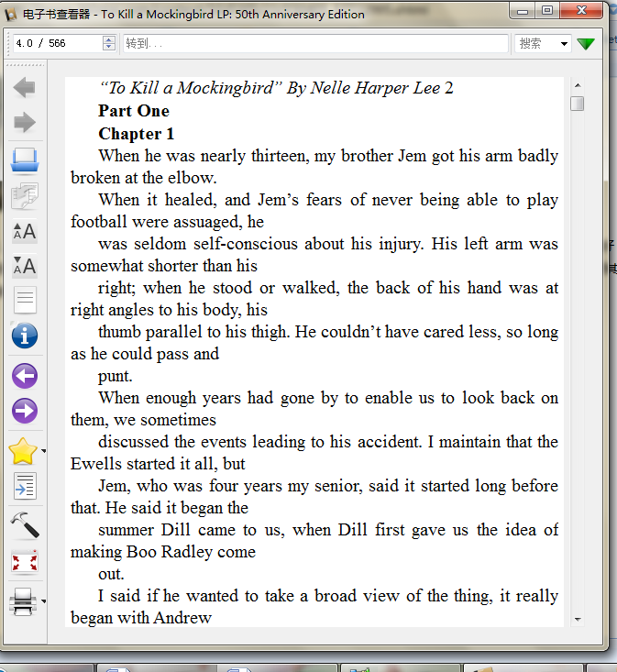The image size is (617, 672).
Task: Open Preferences with the hammer icon
Action: (x=25, y=525)
